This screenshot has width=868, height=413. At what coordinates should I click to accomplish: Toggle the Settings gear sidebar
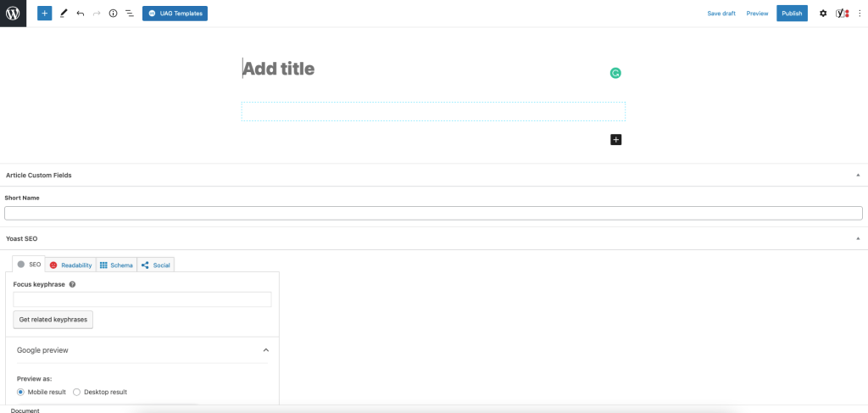click(x=823, y=14)
